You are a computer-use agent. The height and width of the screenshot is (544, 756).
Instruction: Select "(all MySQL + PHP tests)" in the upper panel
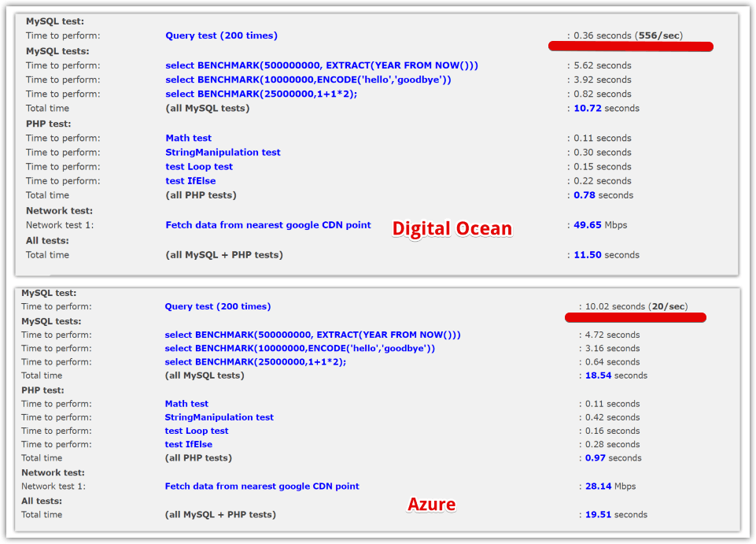tap(224, 255)
